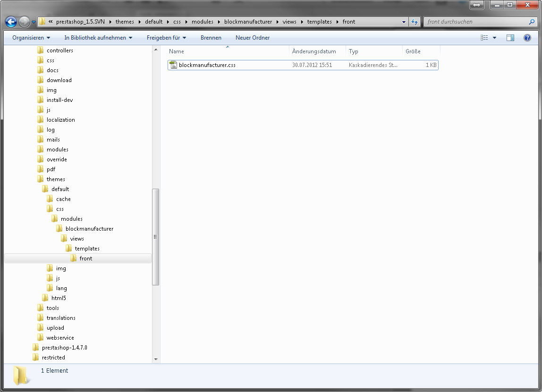Select the cache folder icon
The height and width of the screenshot is (392, 542).
tap(50, 199)
